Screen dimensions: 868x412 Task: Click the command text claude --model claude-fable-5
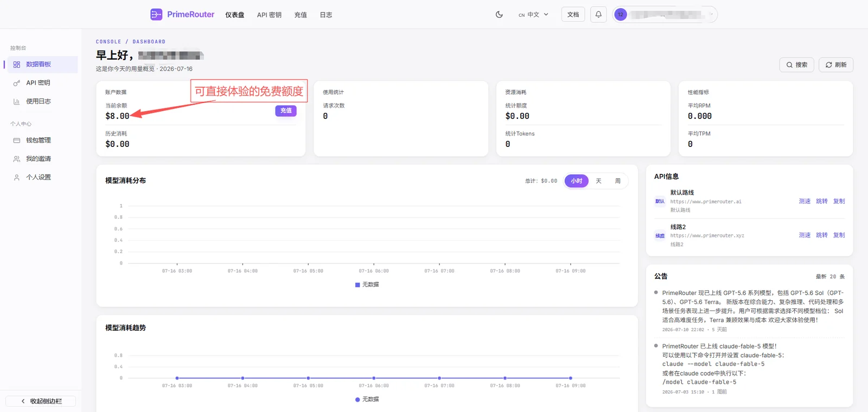coord(713,364)
